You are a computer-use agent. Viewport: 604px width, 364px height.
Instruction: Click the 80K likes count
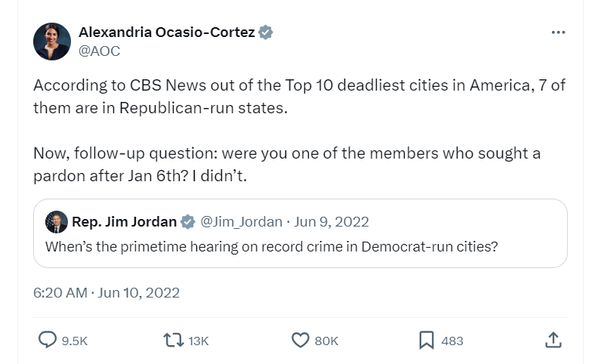pos(326,341)
